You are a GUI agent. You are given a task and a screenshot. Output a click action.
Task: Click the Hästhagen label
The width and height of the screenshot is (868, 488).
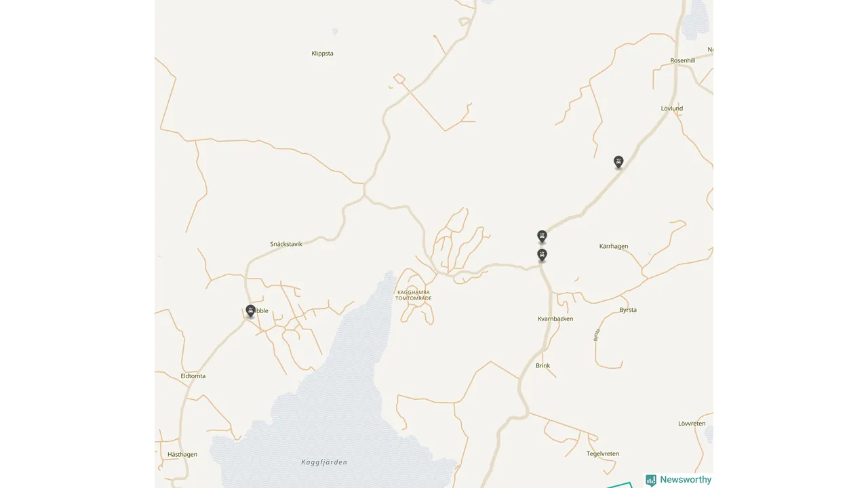point(182,455)
